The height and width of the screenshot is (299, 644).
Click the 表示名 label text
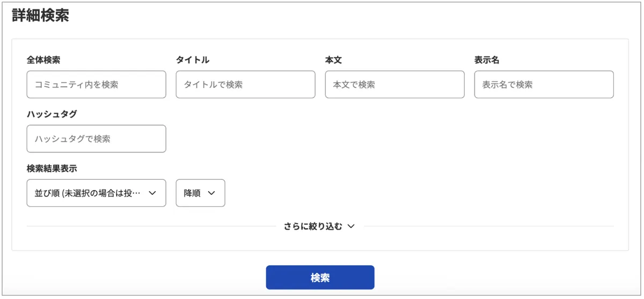(x=487, y=60)
